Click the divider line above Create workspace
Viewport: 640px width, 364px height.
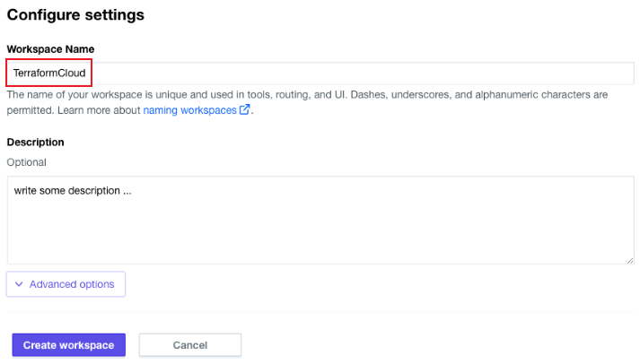click(320, 313)
